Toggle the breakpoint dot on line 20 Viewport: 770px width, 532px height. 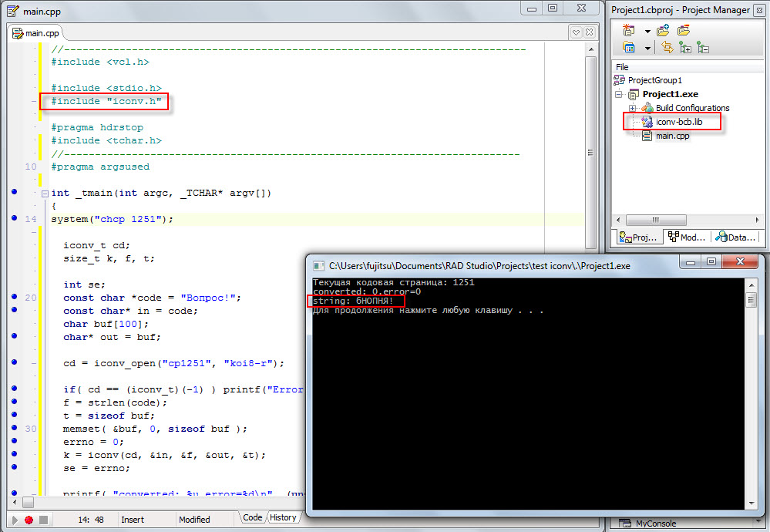[14, 297]
